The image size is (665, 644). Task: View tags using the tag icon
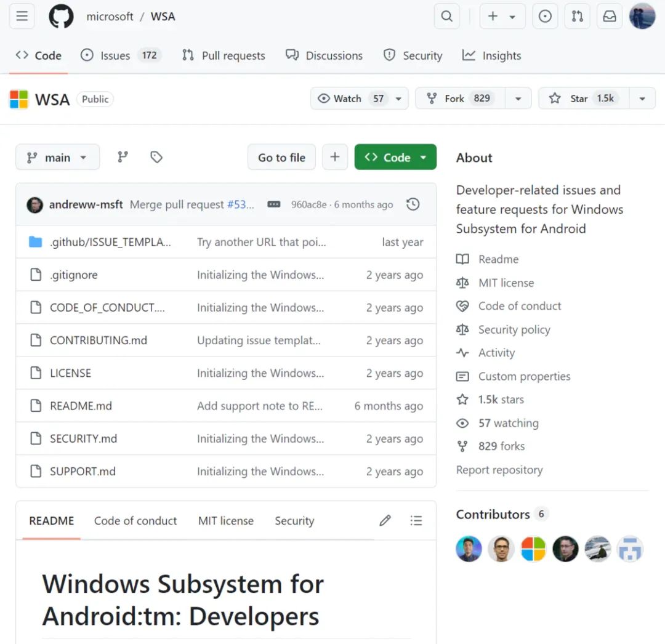[156, 157]
